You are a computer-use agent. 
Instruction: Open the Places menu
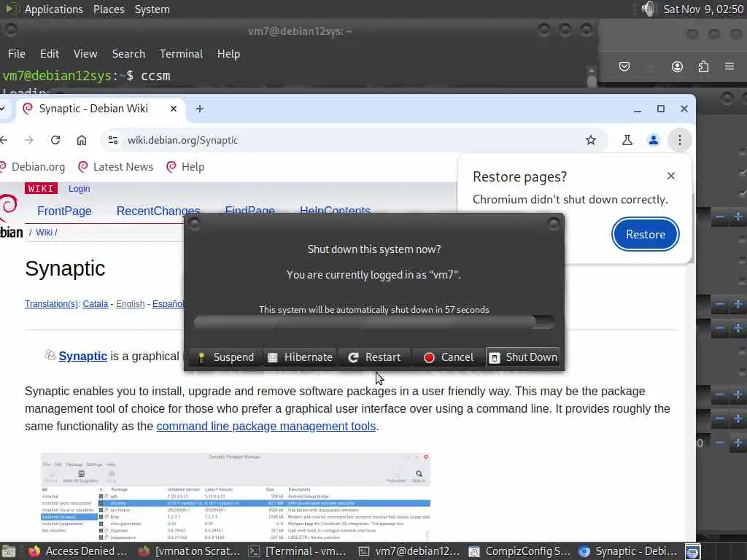click(x=109, y=9)
